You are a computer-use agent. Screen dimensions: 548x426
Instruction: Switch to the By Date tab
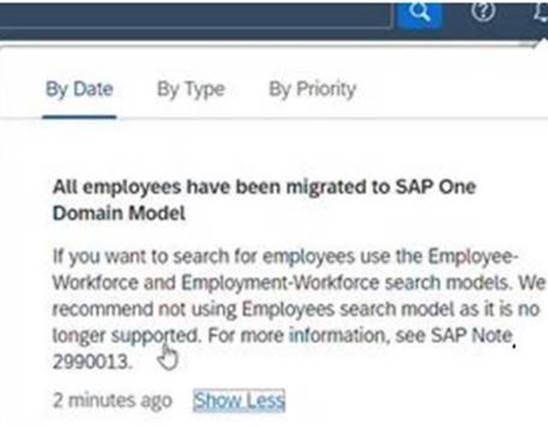tap(79, 89)
